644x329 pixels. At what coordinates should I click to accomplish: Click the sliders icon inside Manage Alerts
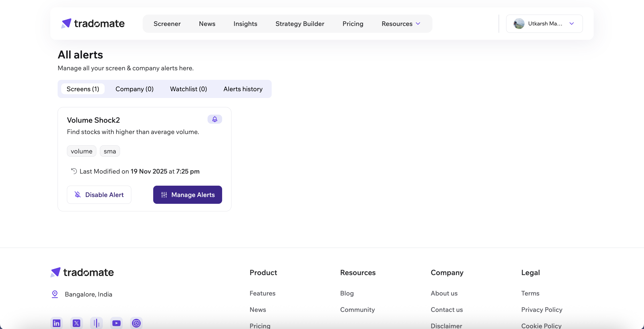coord(164,194)
